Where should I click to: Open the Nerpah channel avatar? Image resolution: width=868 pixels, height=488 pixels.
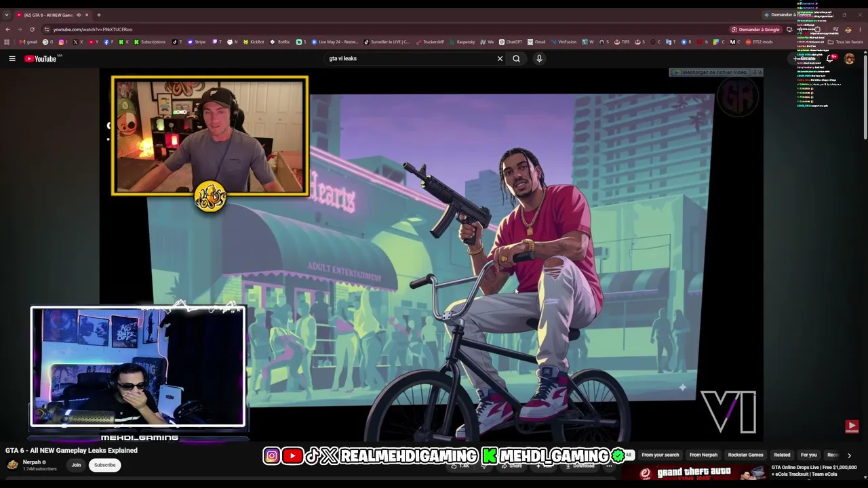coord(12,465)
